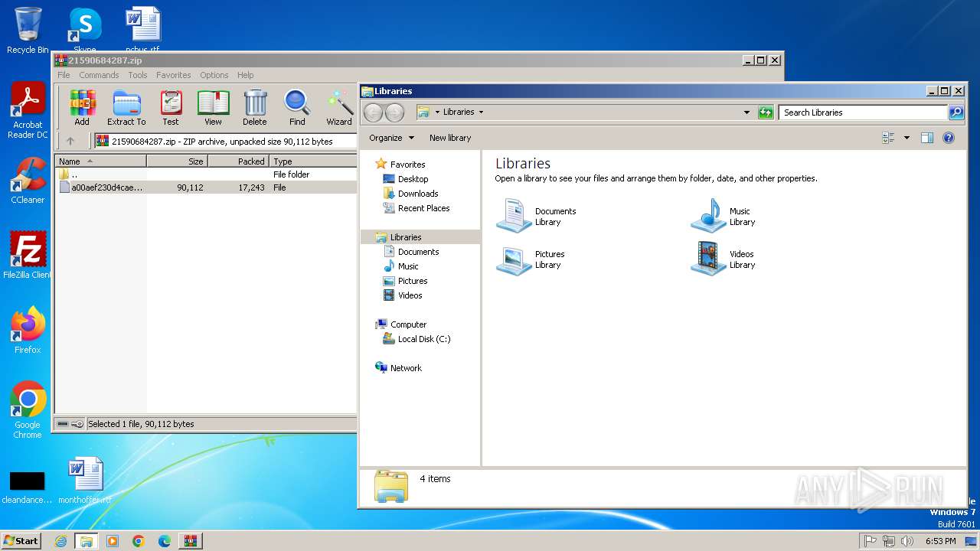Image resolution: width=980 pixels, height=551 pixels.
Task: Open WinRAR Help menu
Action: click(x=245, y=75)
